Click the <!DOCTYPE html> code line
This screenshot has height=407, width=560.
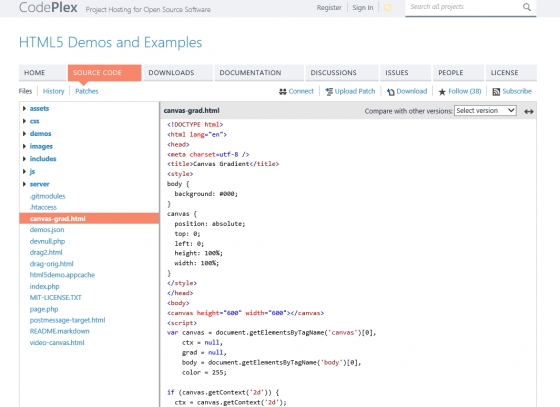tap(195, 125)
